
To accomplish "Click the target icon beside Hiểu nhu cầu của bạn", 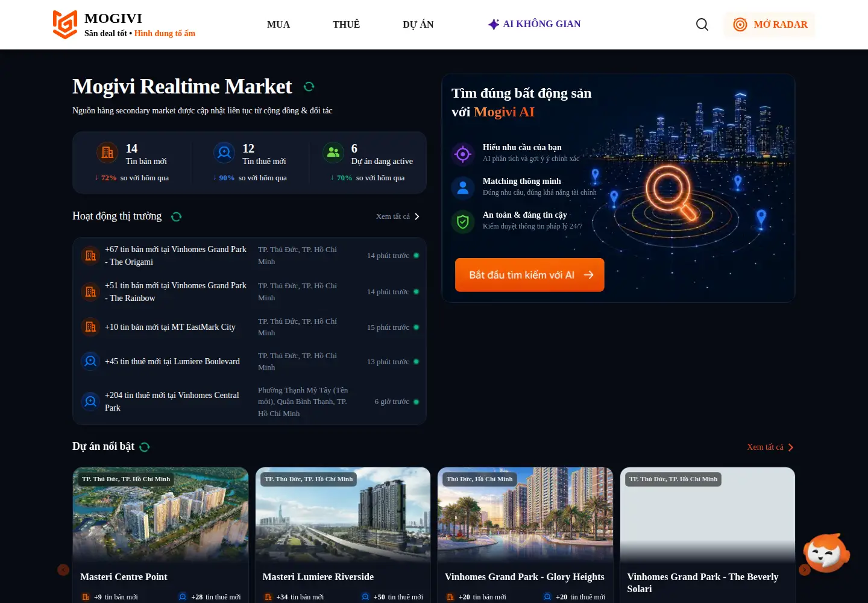I will coord(463,154).
